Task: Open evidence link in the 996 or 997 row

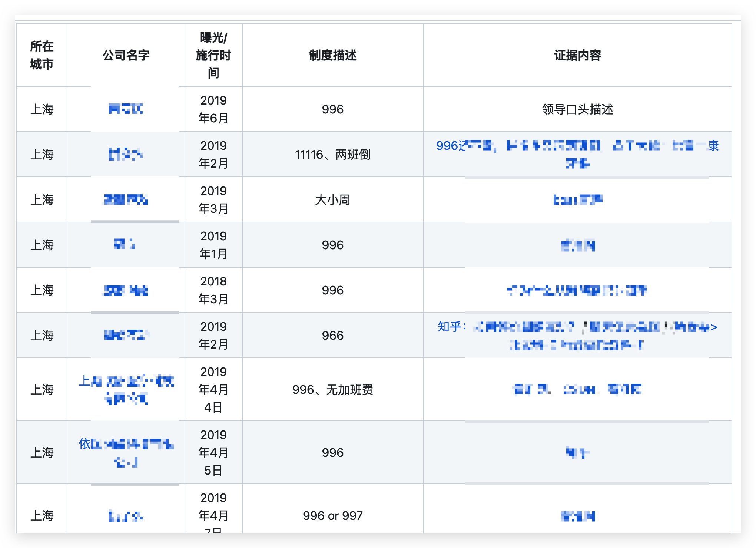Action: pos(577,516)
